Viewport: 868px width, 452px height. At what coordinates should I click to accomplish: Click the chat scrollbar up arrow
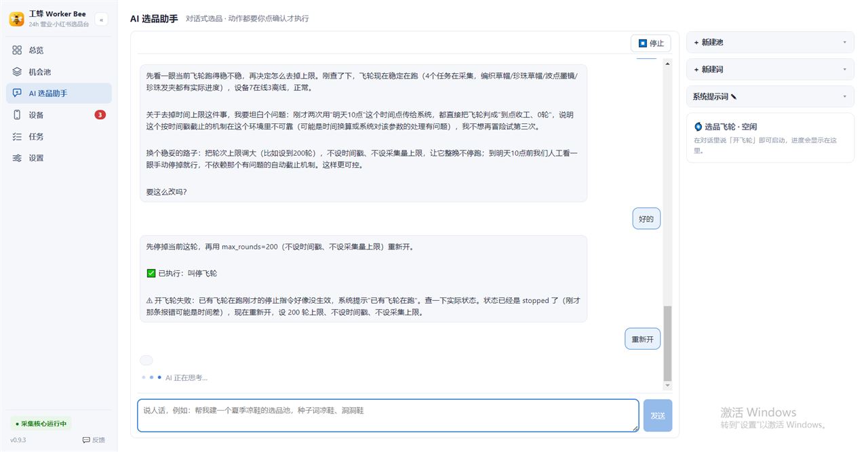click(x=667, y=64)
